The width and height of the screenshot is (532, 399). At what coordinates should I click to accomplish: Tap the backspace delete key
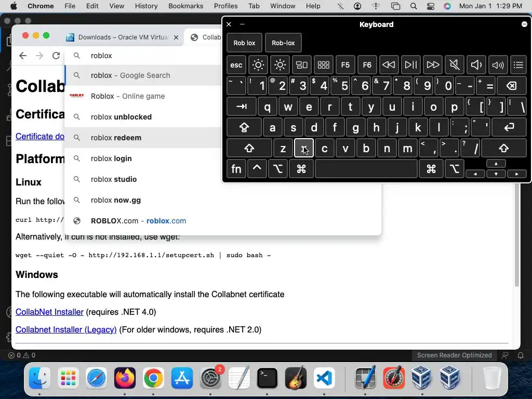512,86
